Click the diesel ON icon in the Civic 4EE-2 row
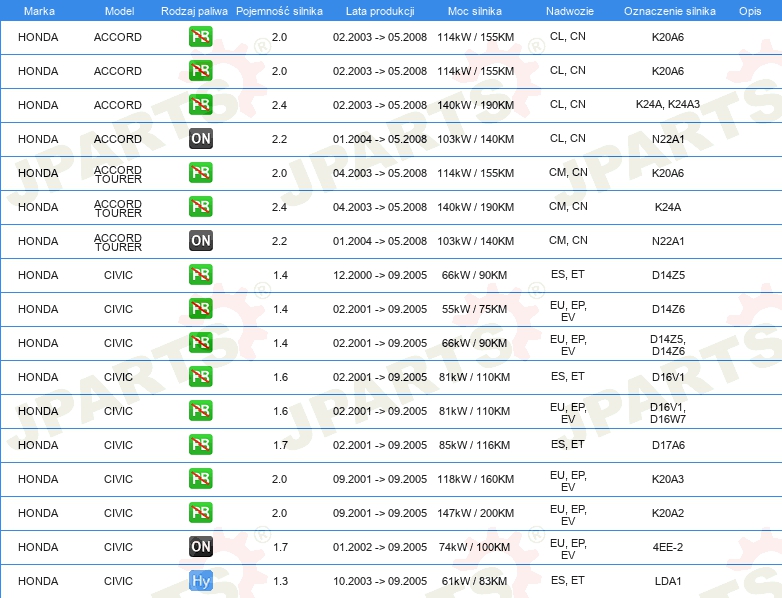Screen dimensions: 782x598 click(200, 547)
